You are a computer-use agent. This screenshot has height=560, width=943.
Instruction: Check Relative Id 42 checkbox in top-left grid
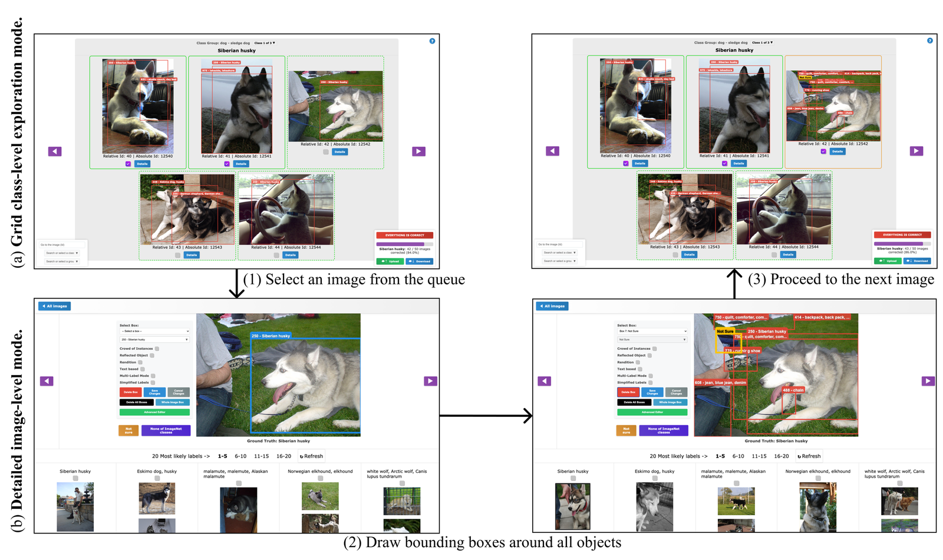tap(326, 152)
